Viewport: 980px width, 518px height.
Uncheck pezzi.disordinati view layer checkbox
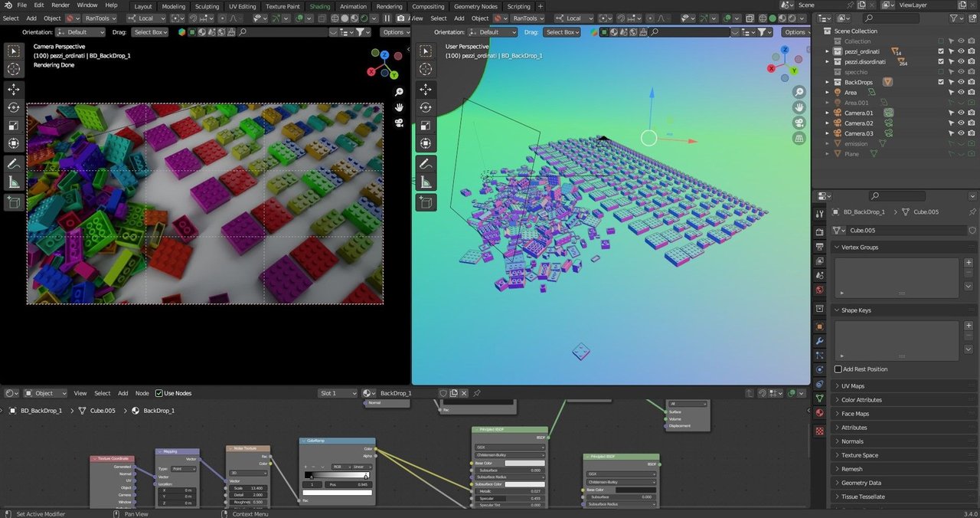[941, 61]
